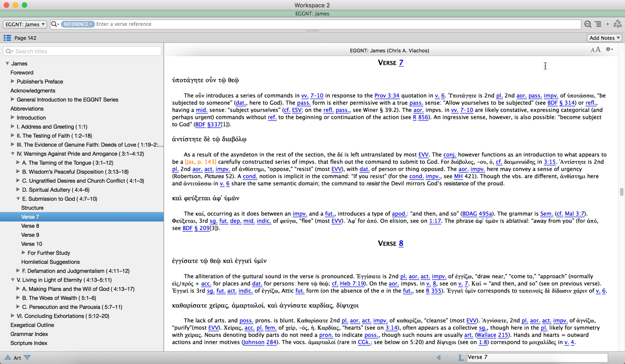Expand F. Defamation and Judgmentalism node
The image size is (625, 364).
(x=18, y=271)
